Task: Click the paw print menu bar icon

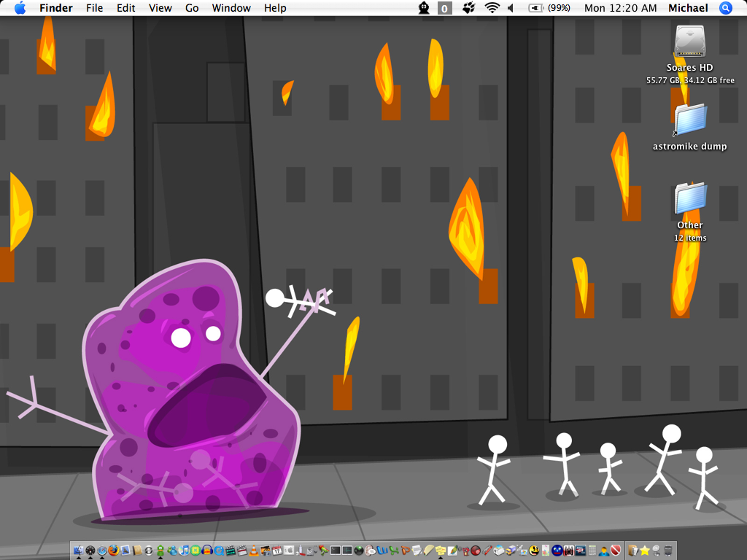Action: pyautogui.click(x=469, y=7)
